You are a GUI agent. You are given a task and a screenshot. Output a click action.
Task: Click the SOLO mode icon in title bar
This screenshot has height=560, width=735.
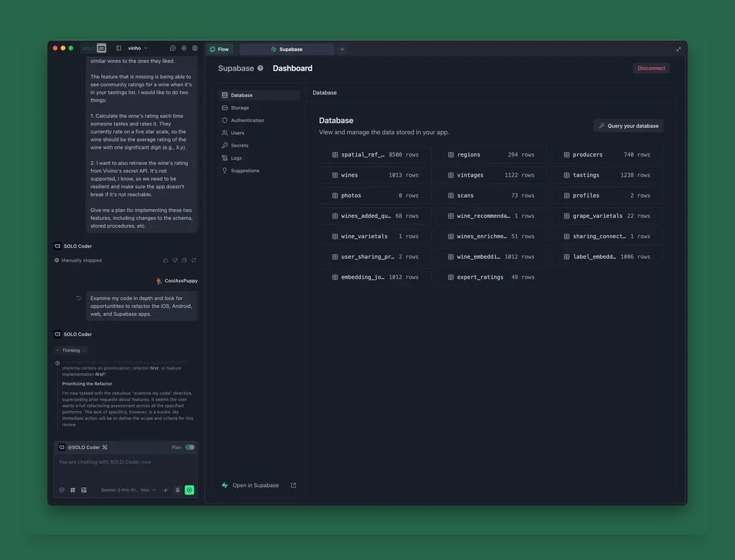tap(101, 48)
